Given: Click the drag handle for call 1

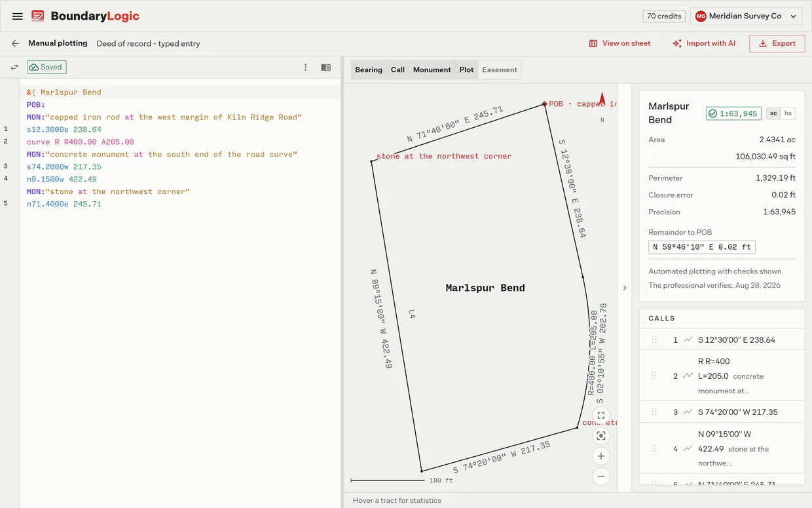Looking at the screenshot, I should tap(654, 340).
